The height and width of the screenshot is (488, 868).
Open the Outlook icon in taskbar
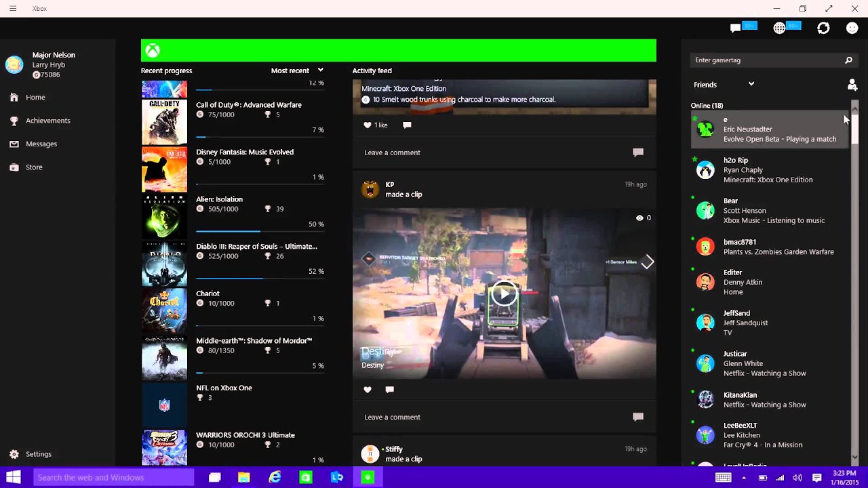(x=337, y=477)
